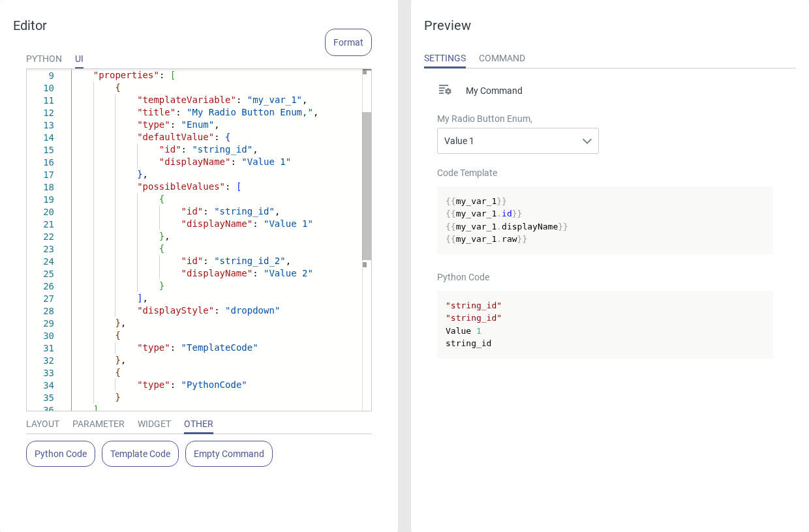Click the Empty Command button
Screen dimensions: 809x532
[229, 454]
